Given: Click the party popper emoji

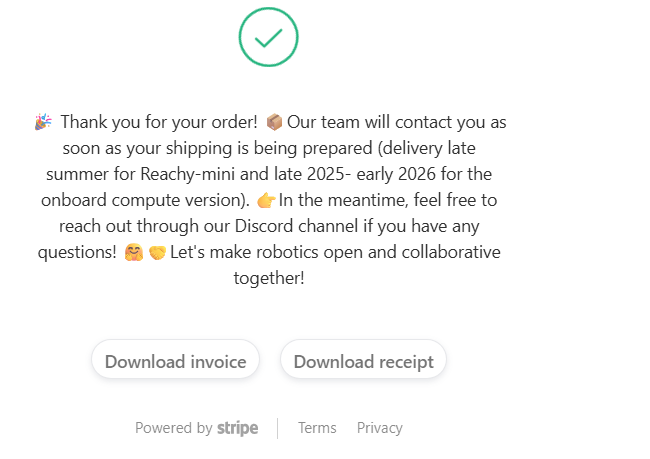Looking at the screenshot, I should [43, 122].
